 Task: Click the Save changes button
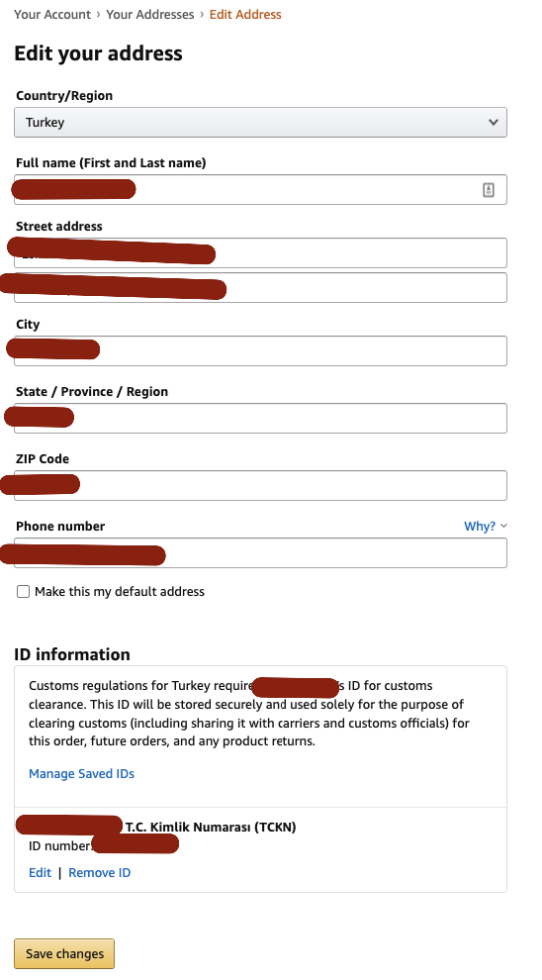(64, 953)
